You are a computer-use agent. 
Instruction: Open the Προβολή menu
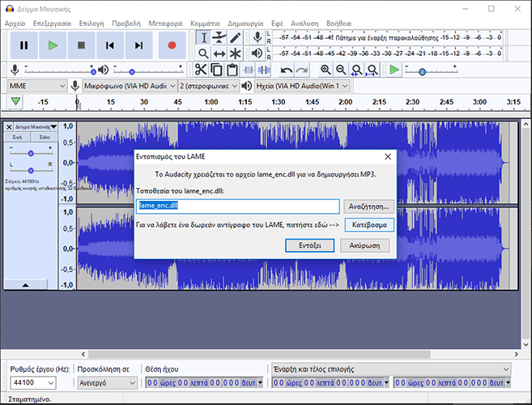126,23
